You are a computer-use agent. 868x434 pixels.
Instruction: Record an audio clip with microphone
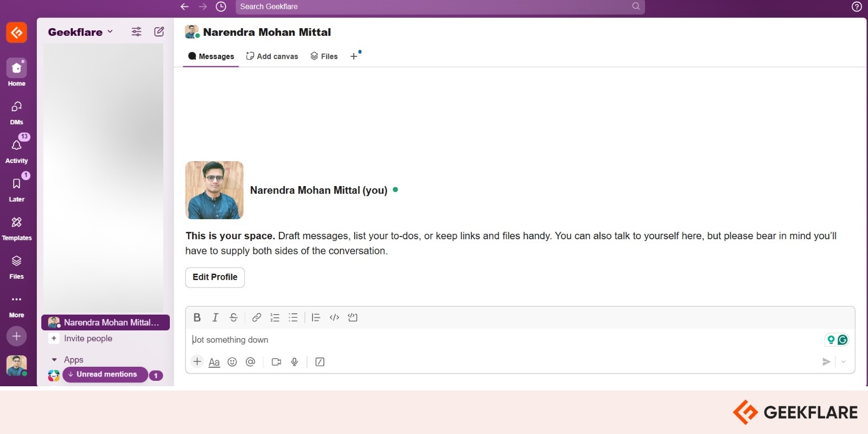coord(295,362)
